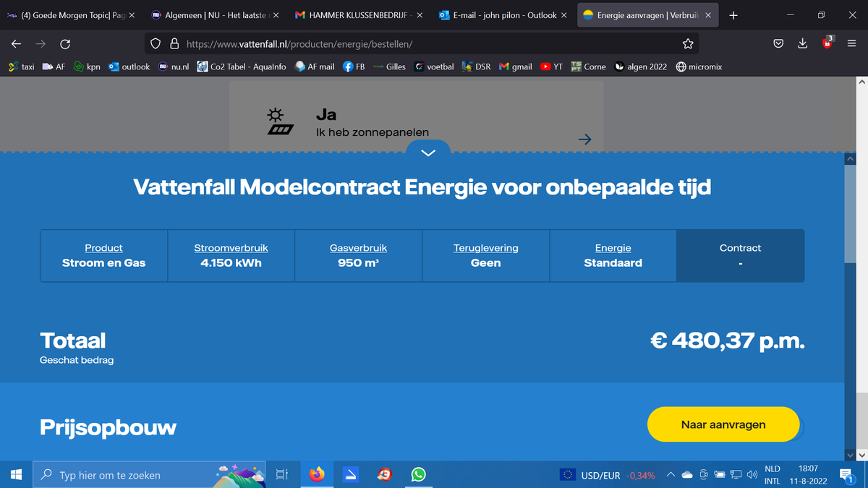868x488 pixels.
Task: Click the 'Stroomverbruik' link
Action: [231, 248]
